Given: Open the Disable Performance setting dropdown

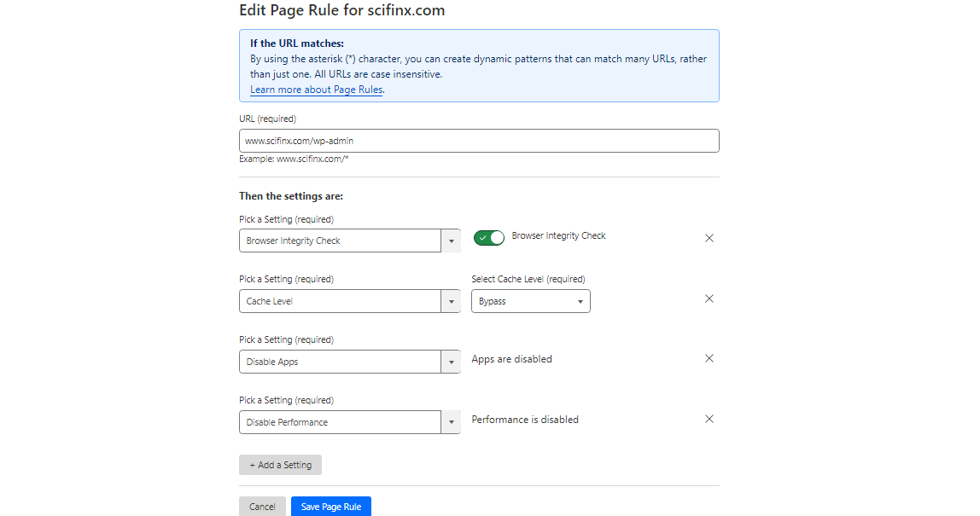Looking at the screenshot, I should point(340,422).
